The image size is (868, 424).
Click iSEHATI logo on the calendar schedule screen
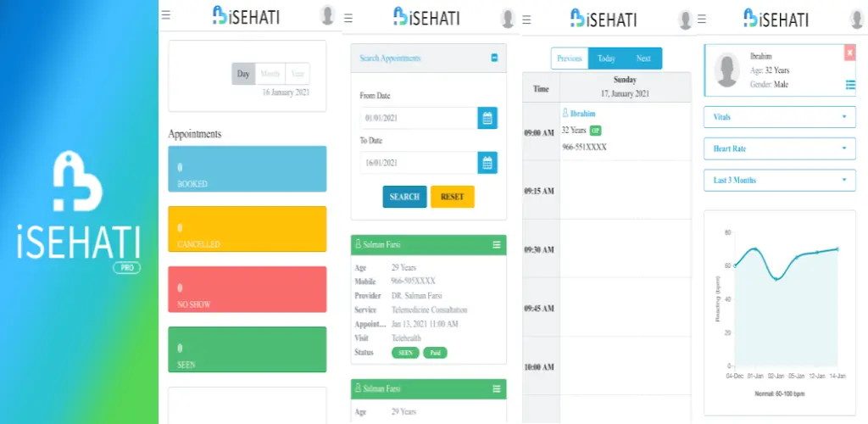coord(604,19)
